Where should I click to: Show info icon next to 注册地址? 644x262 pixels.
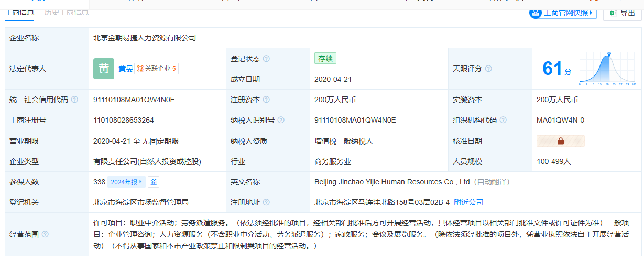pyautogui.click(x=266, y=202)
